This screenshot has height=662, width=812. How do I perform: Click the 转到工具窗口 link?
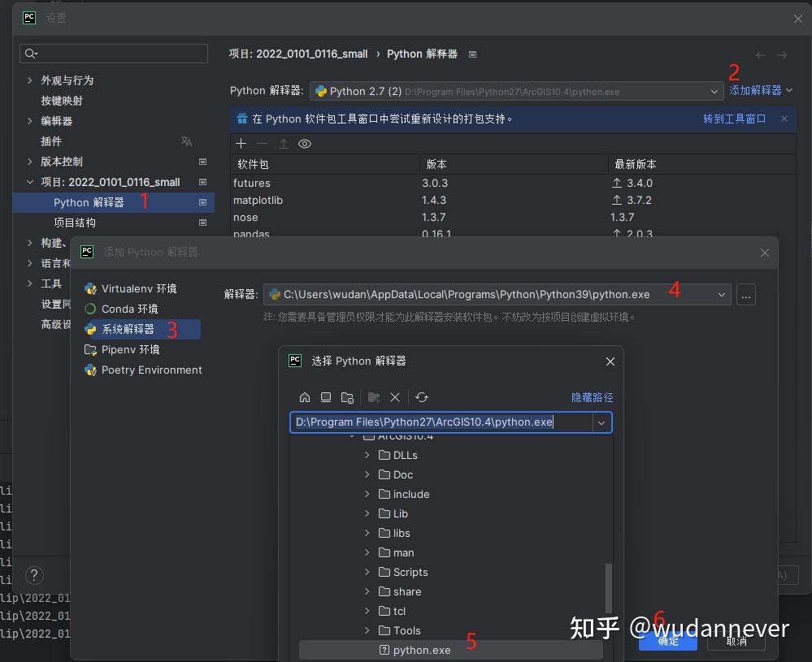click(x=734, y=119)
